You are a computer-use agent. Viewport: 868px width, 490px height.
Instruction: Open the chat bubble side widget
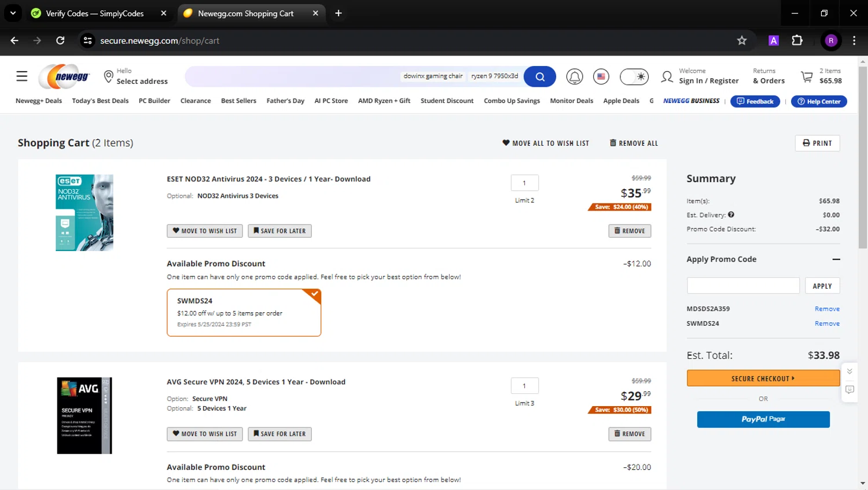[x=849, y=390]
